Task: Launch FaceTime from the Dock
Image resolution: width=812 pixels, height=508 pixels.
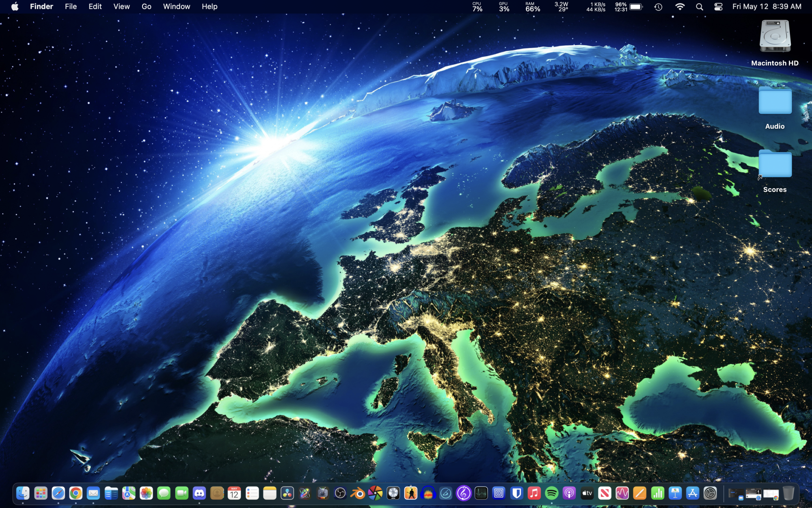Action: (x=181, y=493)
